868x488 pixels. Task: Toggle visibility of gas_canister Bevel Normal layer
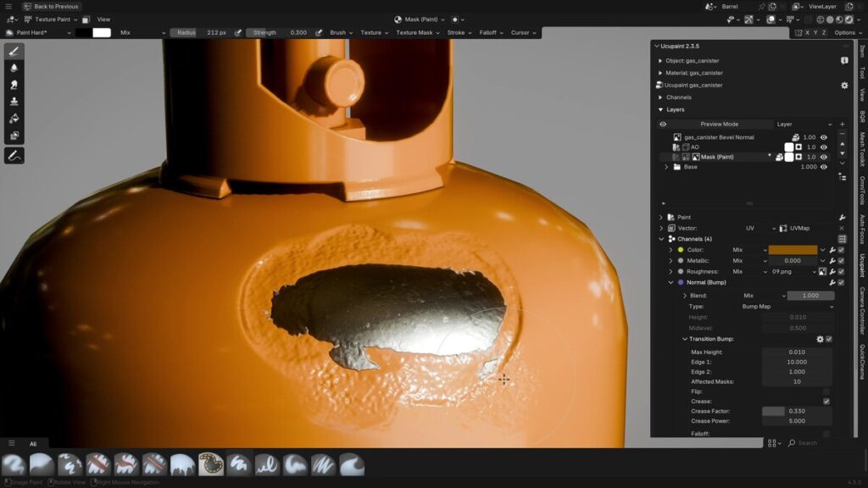point(825,137)
